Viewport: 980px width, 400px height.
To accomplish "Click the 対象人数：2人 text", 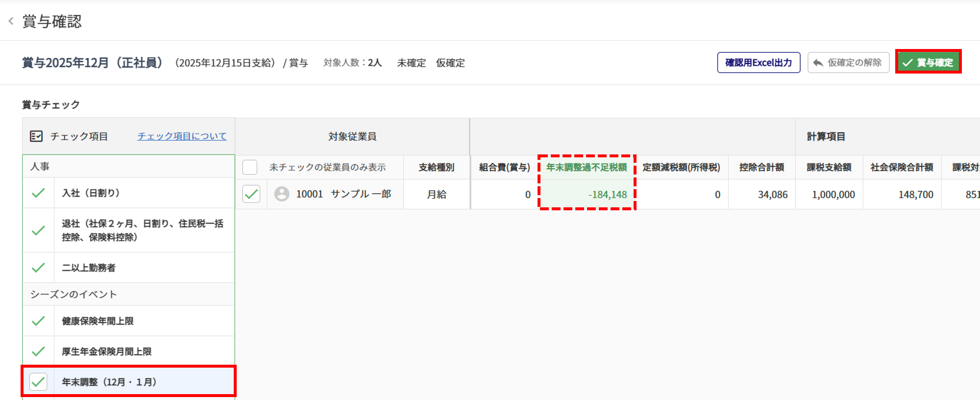I will tap(352, 63).
